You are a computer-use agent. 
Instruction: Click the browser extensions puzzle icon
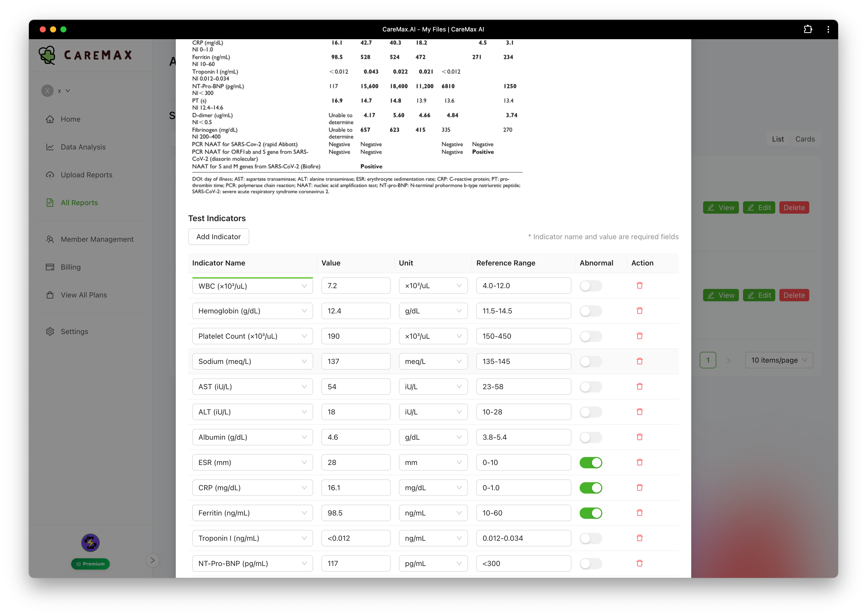tap(808, 29)
